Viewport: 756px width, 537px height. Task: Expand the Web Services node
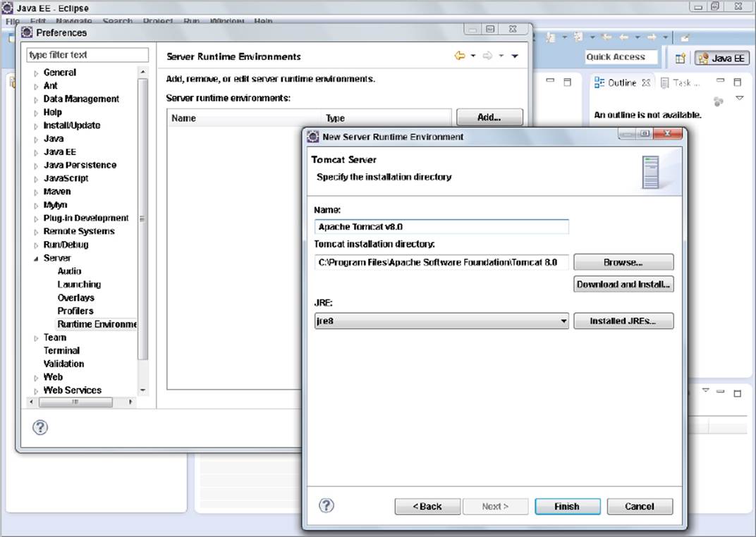click(x=36, y=392)
